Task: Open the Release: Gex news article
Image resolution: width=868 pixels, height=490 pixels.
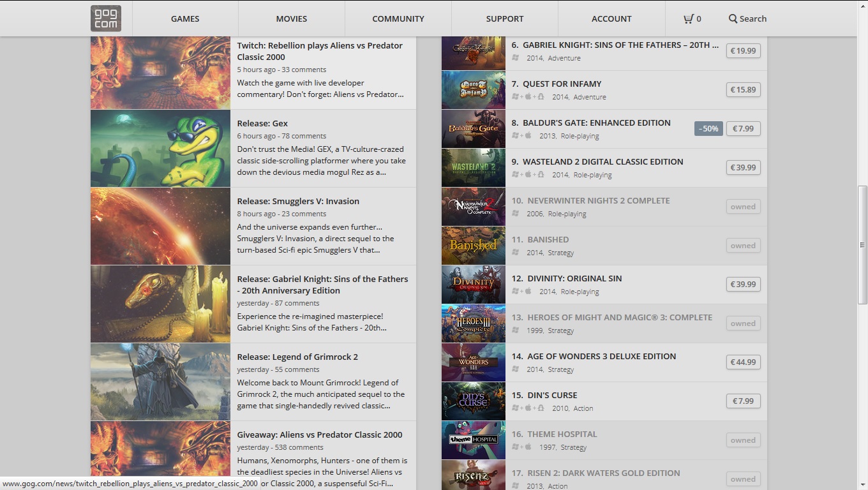Action: point(262,123)
